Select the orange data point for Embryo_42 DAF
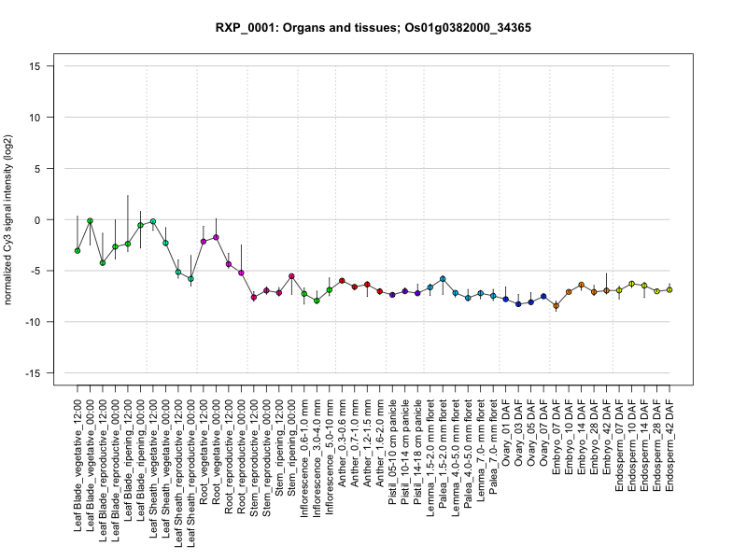 [x=606, y=290]
